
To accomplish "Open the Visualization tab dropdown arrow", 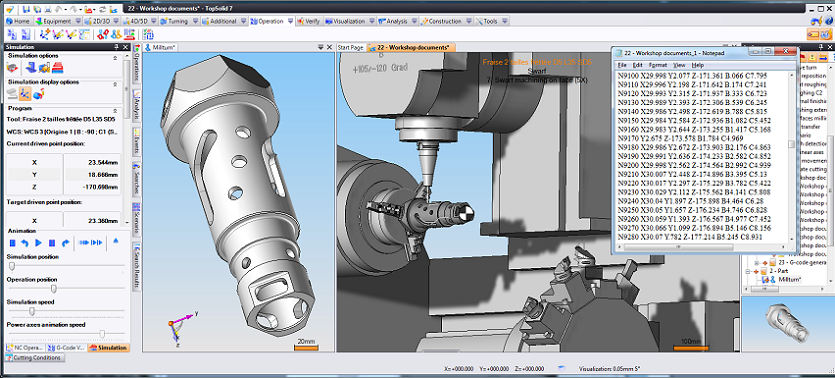I will [372, 21].
